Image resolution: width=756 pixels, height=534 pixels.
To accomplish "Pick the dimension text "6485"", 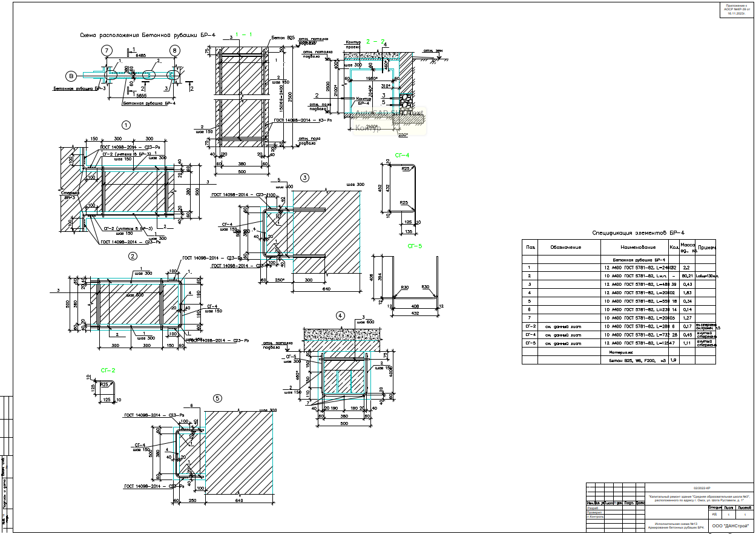I will point(140,56).
